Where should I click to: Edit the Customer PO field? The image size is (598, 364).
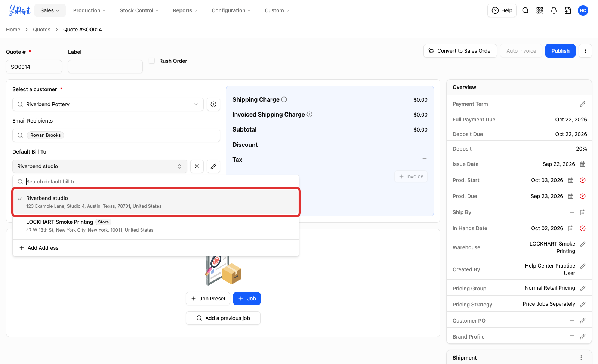pyautogui.click(x=583, y=321)
